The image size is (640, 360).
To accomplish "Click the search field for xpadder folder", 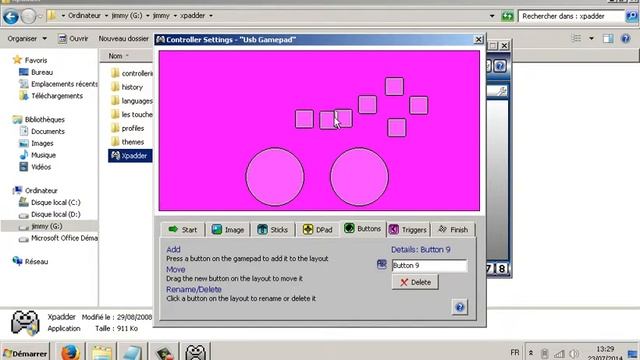I will click(571, 16).
